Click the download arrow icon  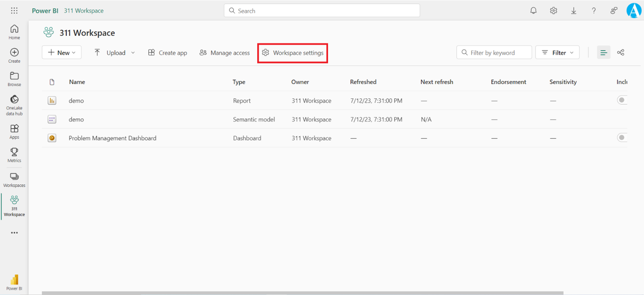pyautogui.click(x=573, y=11)
